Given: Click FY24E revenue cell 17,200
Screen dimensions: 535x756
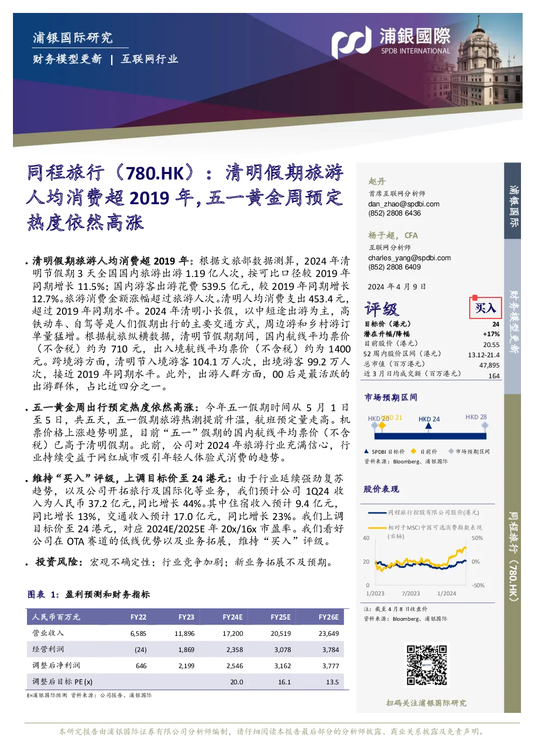Looking at the screenshot, I should point(233,634).
